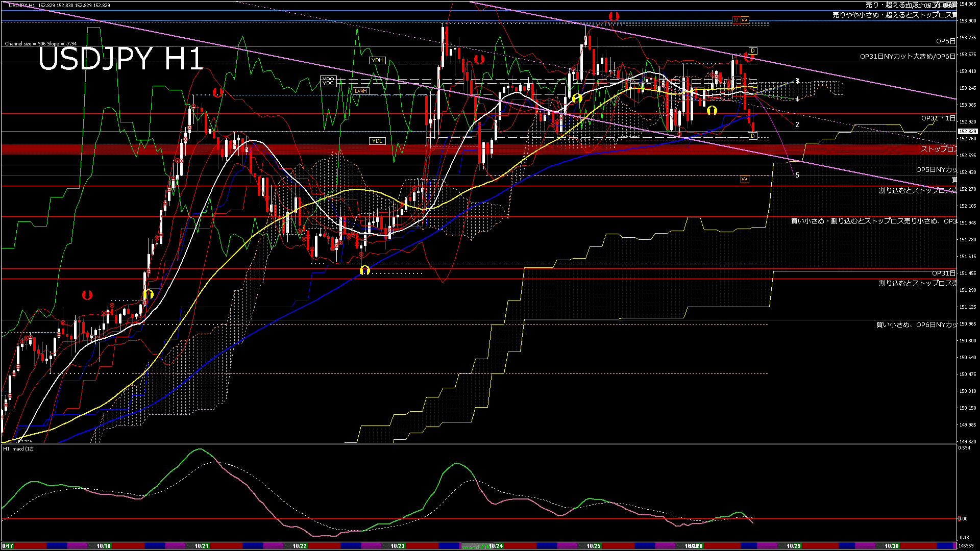Viewport: 980px width, 551px height.
Task: Click the yellow YDH level label
Action: click(x=377, y=60)
